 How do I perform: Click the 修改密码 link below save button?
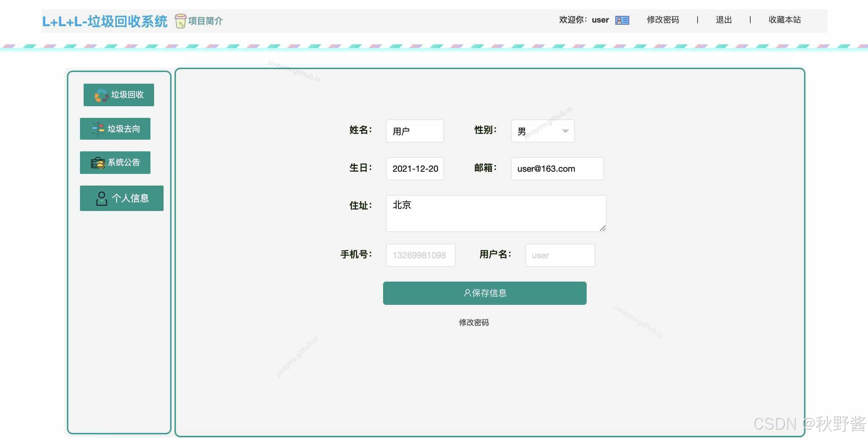click(474, 323)
